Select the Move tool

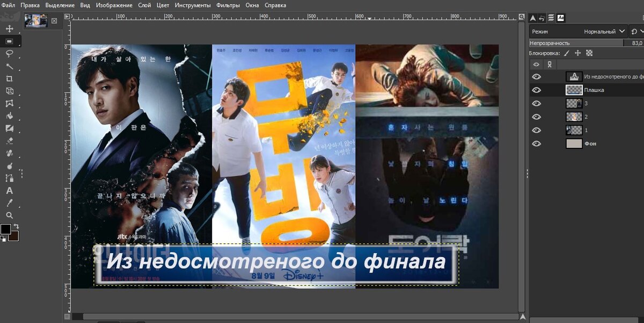tap(9, 28)
